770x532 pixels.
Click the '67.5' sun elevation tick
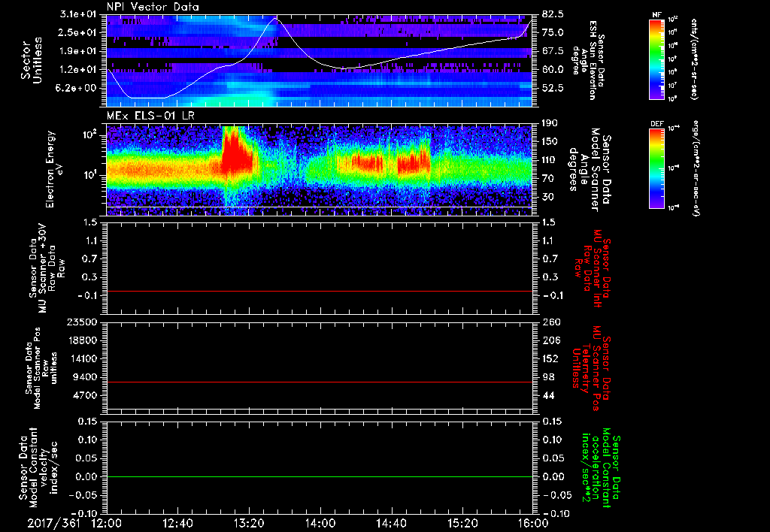[553, 51]
